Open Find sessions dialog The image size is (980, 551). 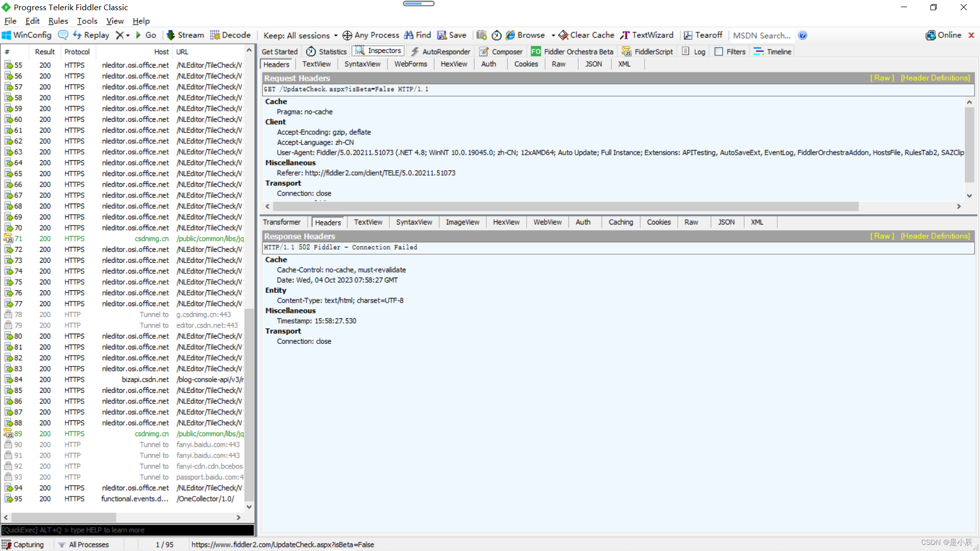418,35
